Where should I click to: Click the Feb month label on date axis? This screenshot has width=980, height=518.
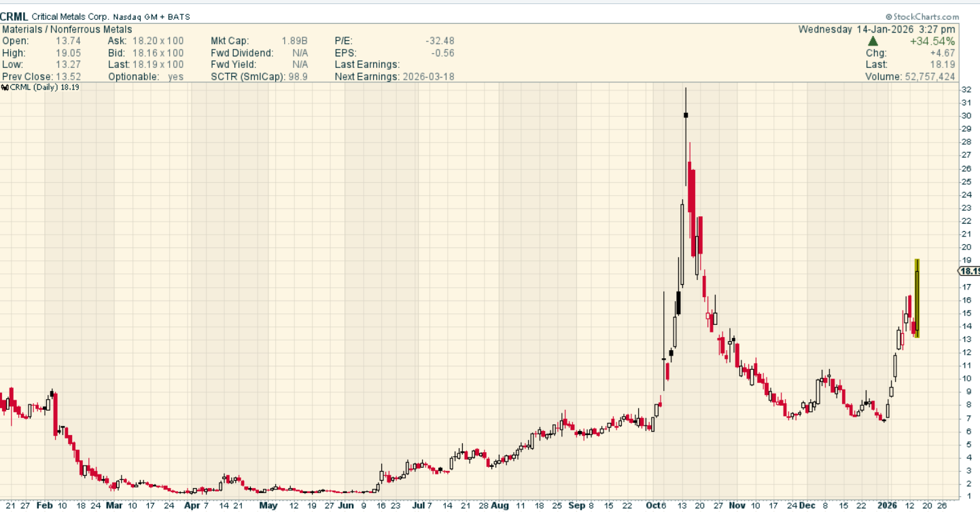(45, 506)
